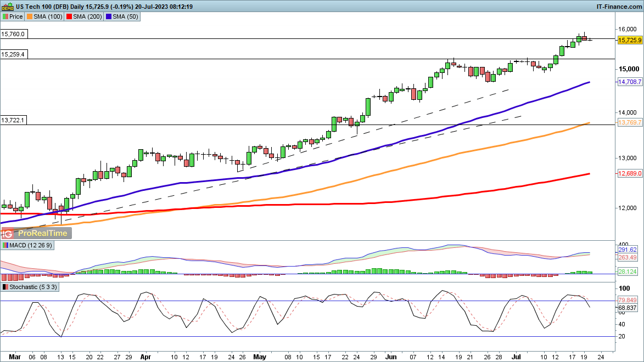Click the SMA 50 value tag 14,708.7

click(630, 82)
